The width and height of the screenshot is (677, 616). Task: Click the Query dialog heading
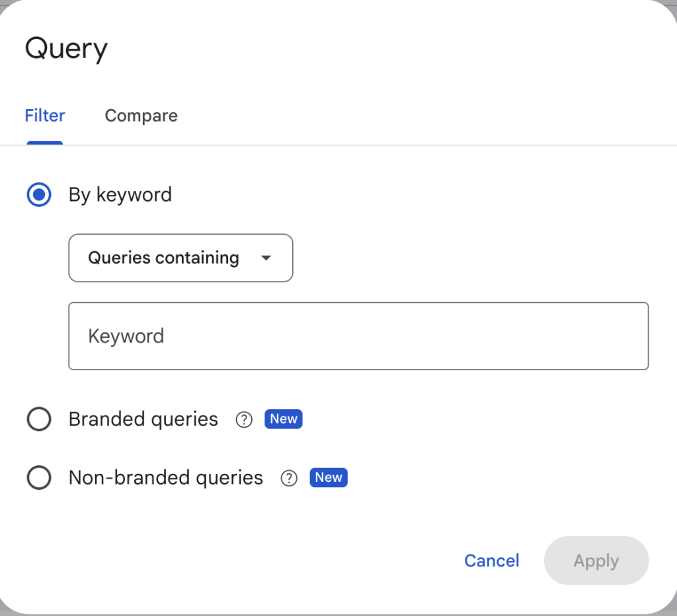(66, 49)
